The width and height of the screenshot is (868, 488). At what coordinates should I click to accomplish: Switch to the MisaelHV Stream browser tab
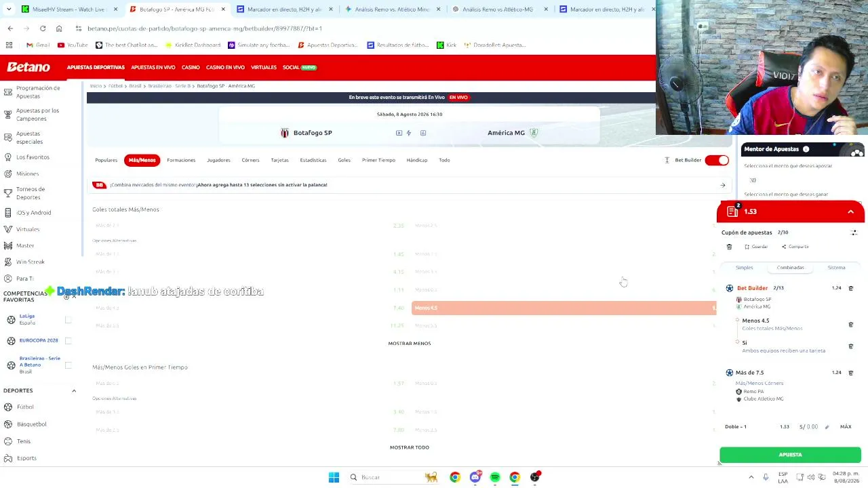[68, 9]
